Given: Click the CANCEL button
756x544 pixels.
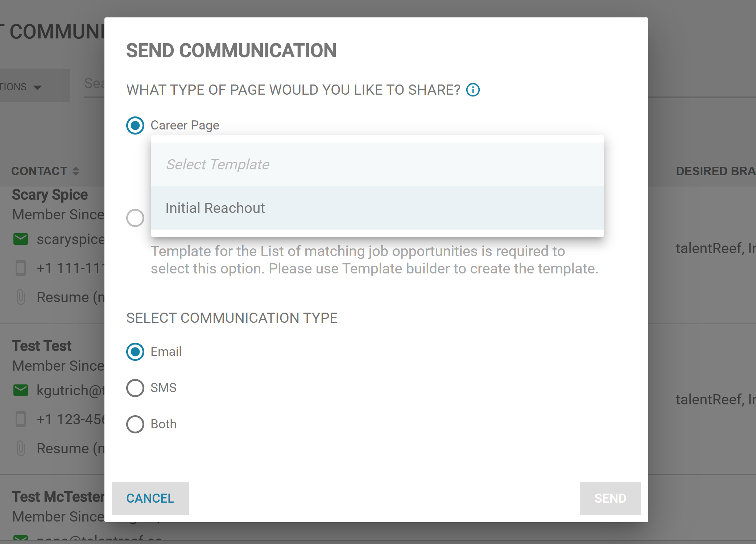Looking at the screenshot, I should (150, 498).
